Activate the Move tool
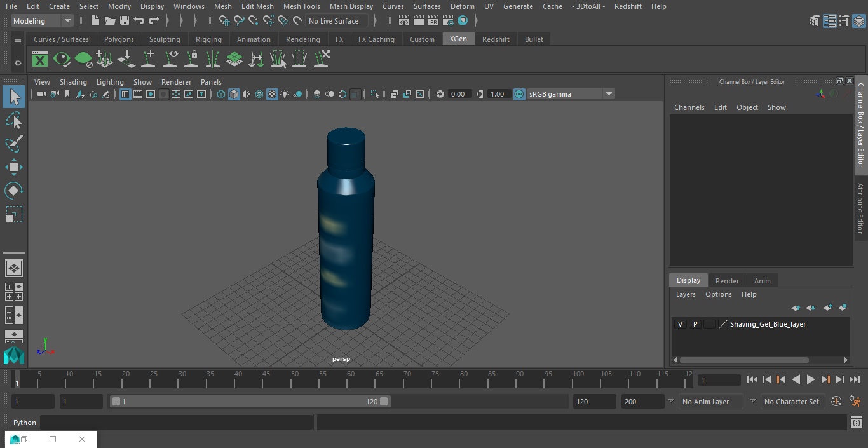The width and height of the screenshot is (868, 448). click(x=14, y=167)
